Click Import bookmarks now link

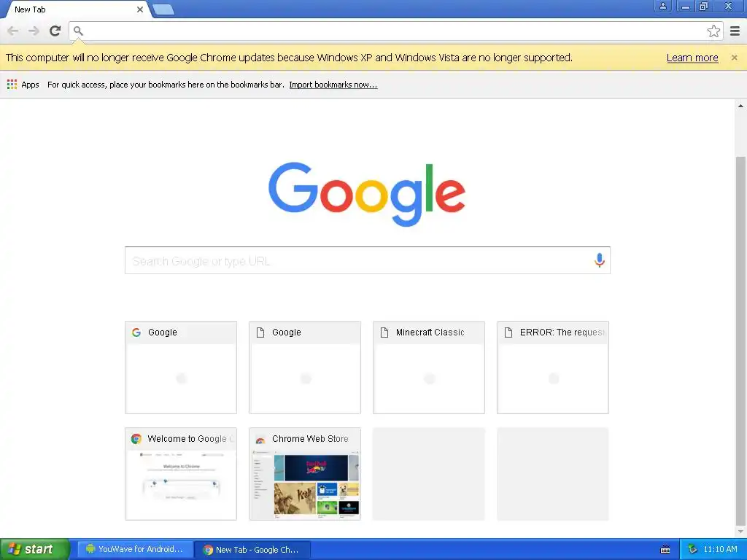point(333,85)
